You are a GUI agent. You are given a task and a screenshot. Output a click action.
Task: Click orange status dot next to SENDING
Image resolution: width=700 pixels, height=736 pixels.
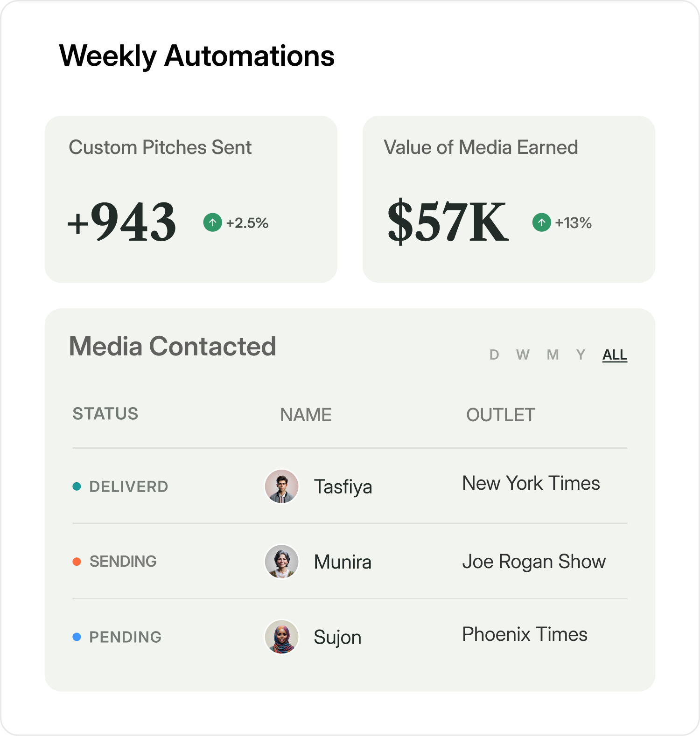[77, 562]
